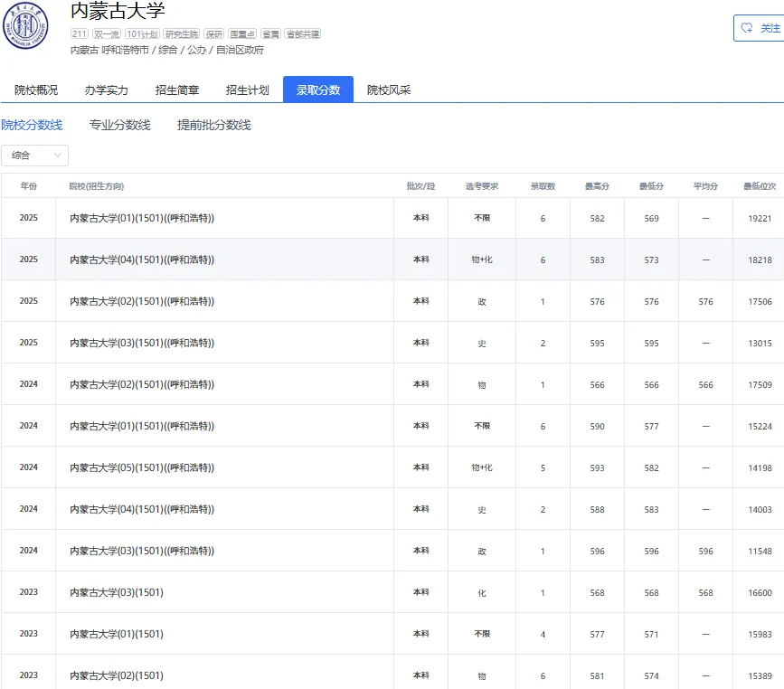The image size is (784, 689).
Task: Click lowest rank 15983 cell
Action: [760, 634]
